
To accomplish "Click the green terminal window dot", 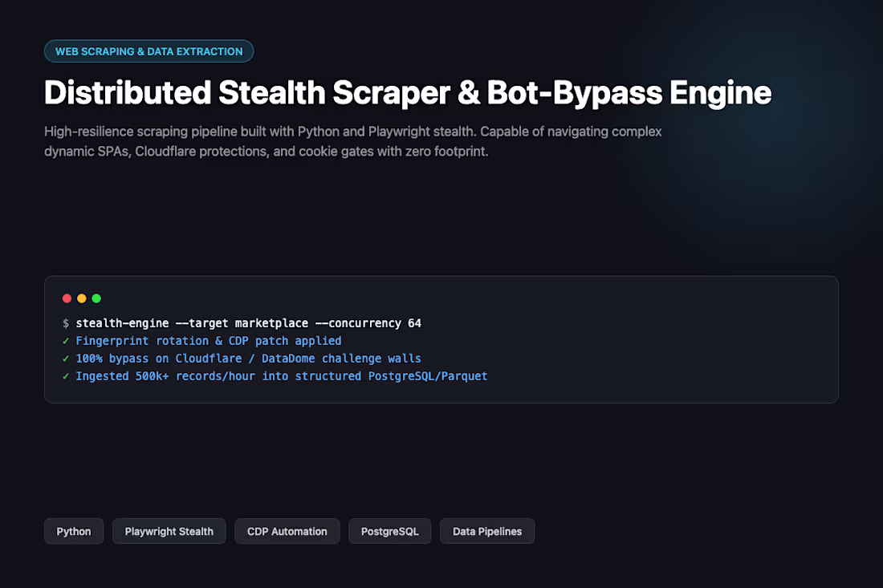I will pyautogui.click(x=96, y=298).
